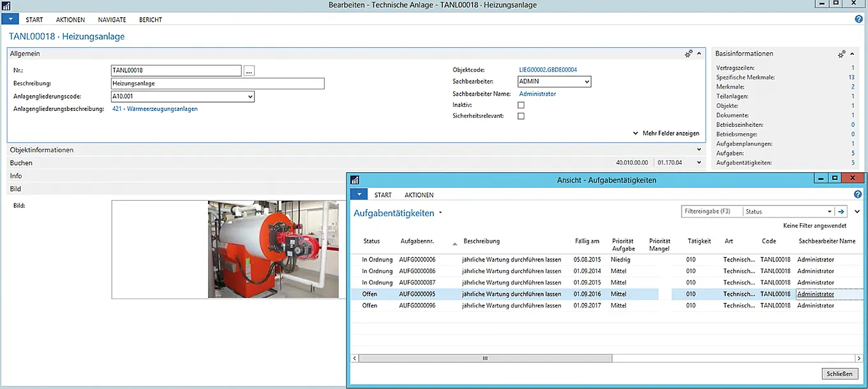Click the blue filter arrow next to Status
The width and height of the screenshot is (868, 389).
[841, 212]
